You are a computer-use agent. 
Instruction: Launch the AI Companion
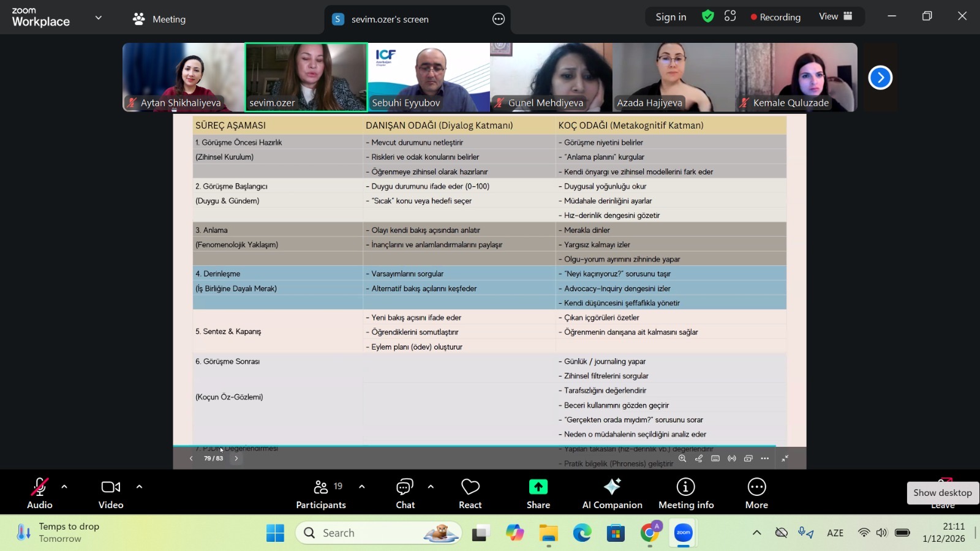[612, 493]
